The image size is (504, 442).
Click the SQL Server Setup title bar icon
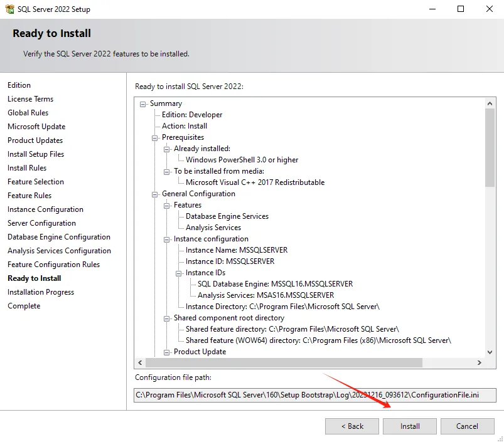(9, 9)
